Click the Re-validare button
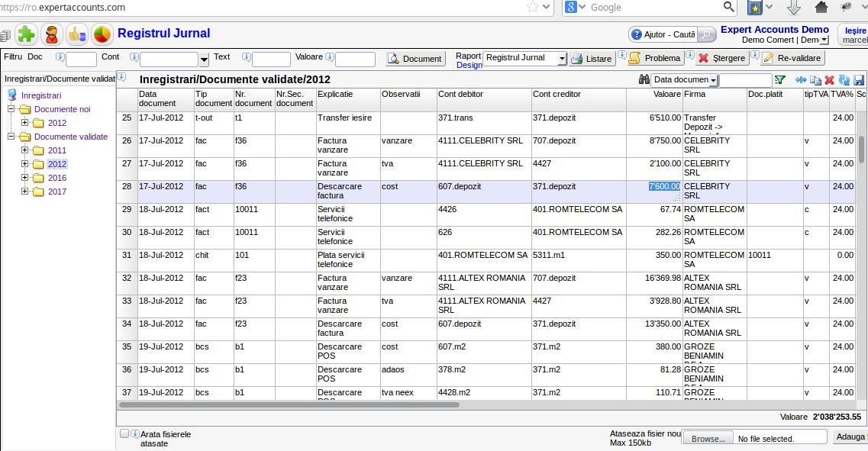Screen dimensions: 868x451 (792, 58)
